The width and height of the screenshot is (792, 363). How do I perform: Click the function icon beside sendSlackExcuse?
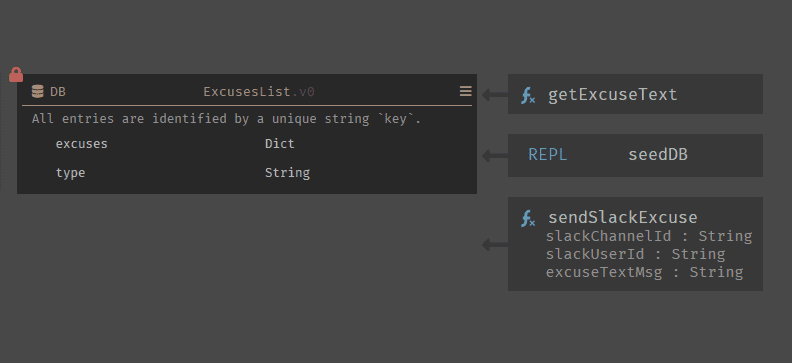[x=528, y=219]
